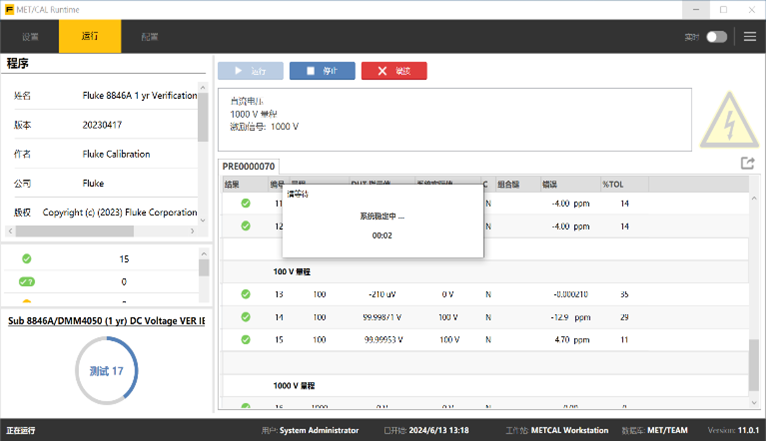Viewport: 766px width, 441px height.
Task: Click the high voltage warning icon
Action: [729, 120]
